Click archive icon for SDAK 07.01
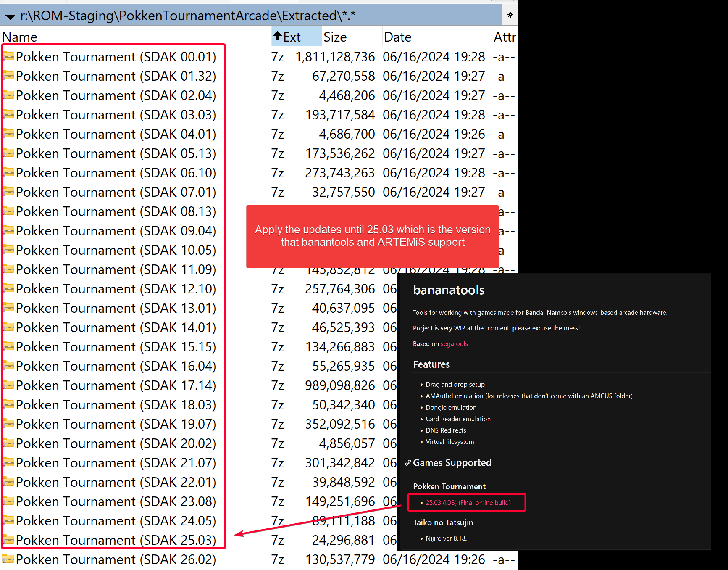Image resolution: width=728 pixels, height=570 pixels. pos(9,192)
